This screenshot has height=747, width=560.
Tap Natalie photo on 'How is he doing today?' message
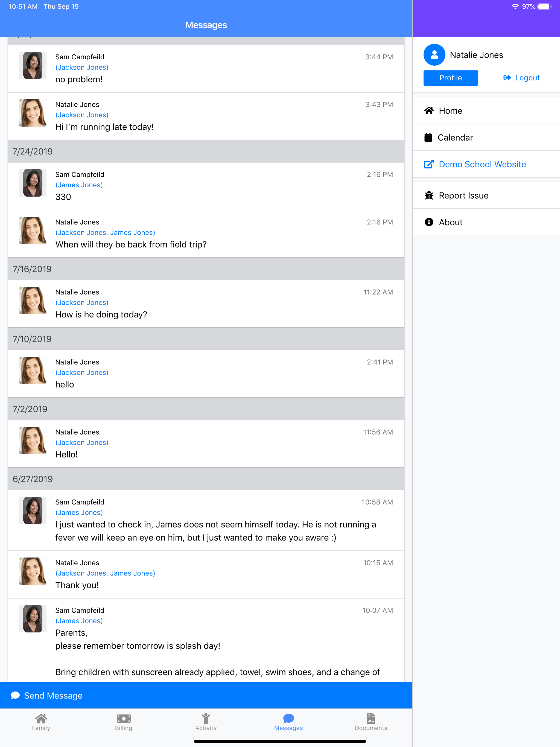pyautogui.click(x=33, y=300)
